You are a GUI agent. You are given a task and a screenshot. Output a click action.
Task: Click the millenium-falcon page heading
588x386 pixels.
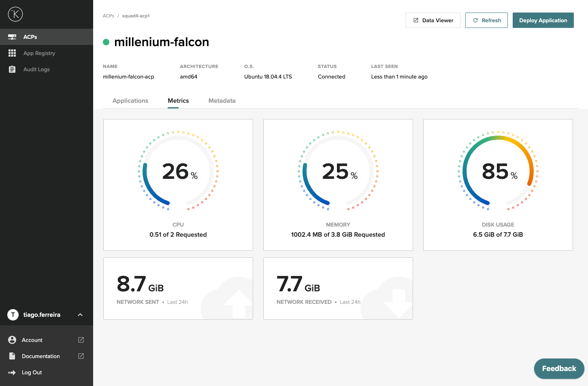(162, 42)
